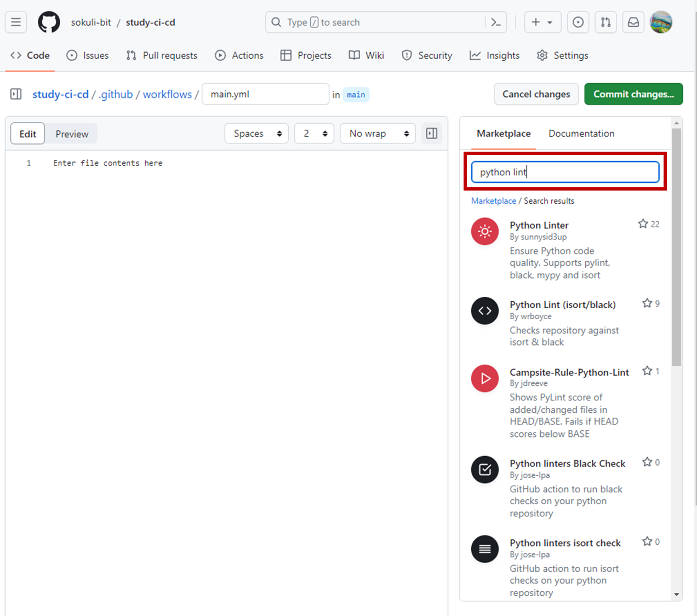Toggle the file tree side panel icon
Image resolution: width=697 pixels, height=616 pixels.
(16, 94)
